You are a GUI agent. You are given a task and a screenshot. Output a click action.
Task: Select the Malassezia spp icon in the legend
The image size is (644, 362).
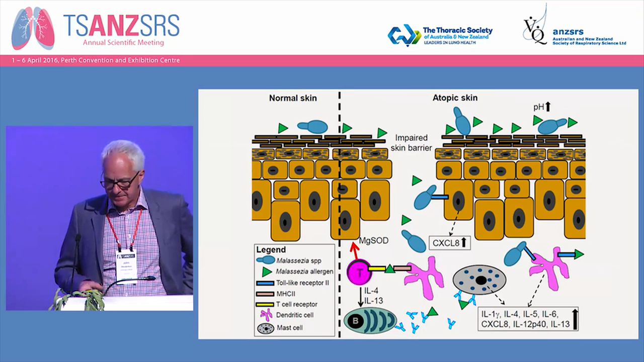tap(266, 260)
